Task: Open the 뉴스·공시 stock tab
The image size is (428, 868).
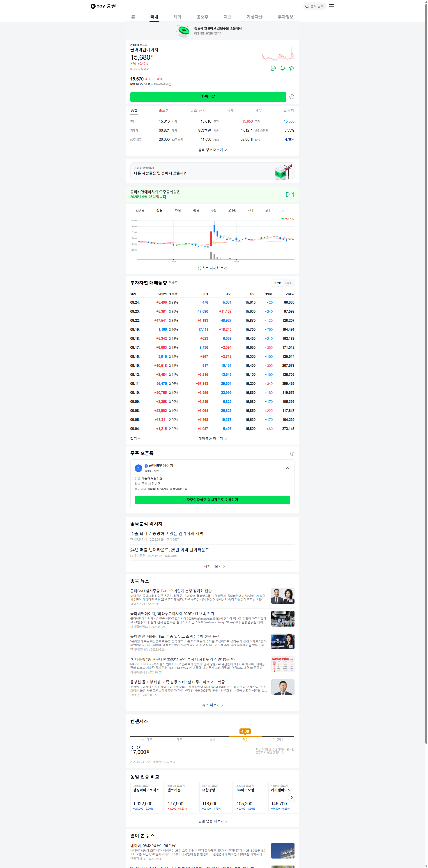Action: tap(198, 110)
